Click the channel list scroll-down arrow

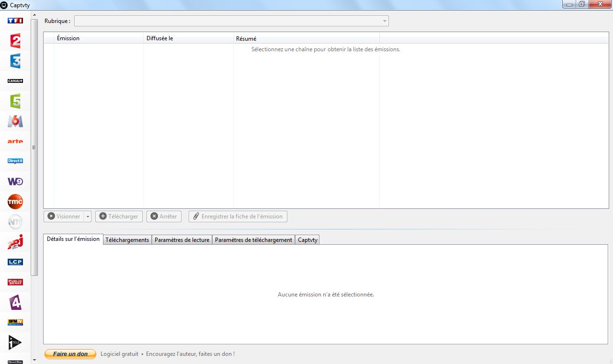34,360
